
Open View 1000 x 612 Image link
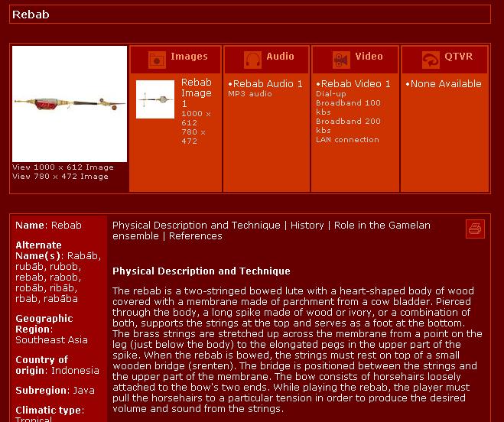[x=63, y=167]
